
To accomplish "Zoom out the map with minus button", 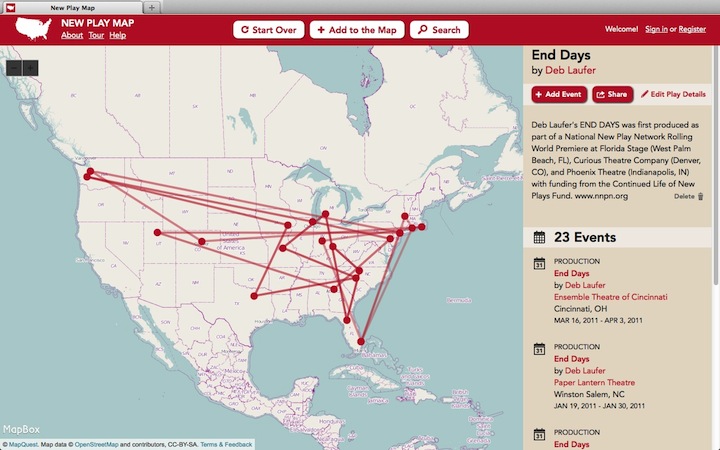I will 14,67.
